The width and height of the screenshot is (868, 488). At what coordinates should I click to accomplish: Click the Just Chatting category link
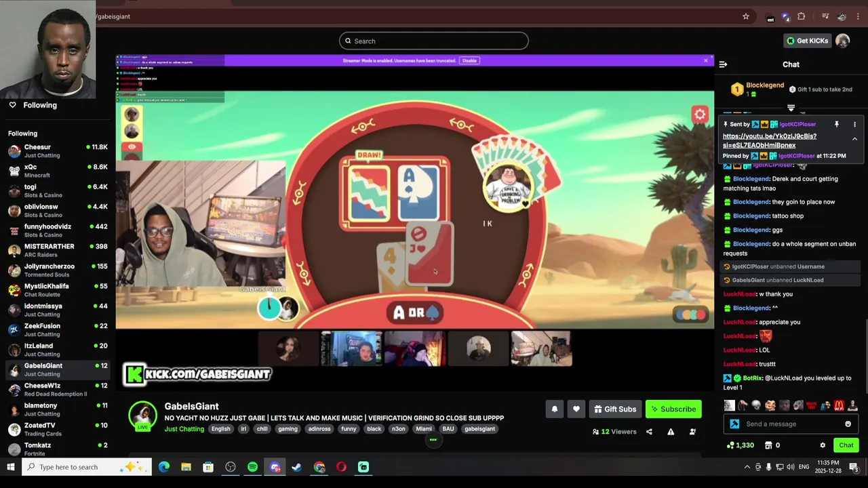coord(184,429)
